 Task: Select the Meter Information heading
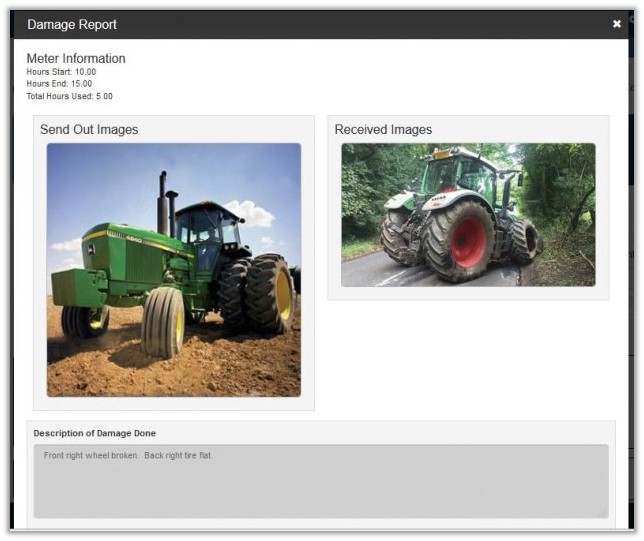point(76,59)
